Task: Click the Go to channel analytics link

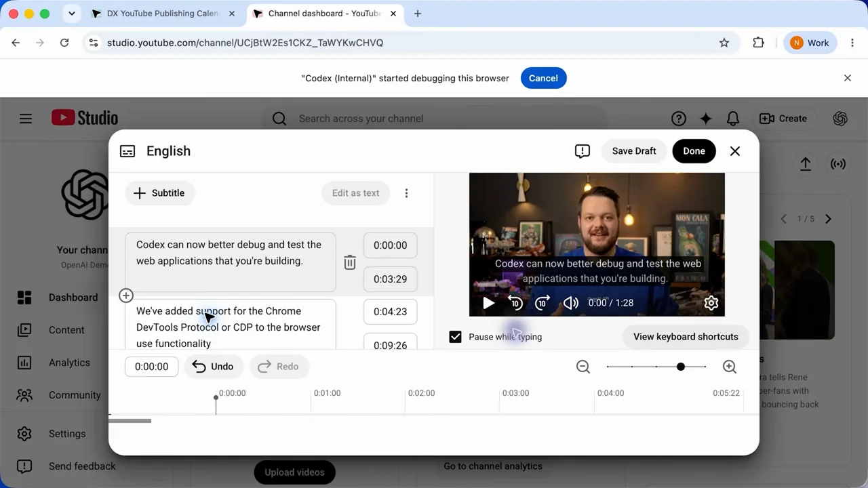Action: 493,466
